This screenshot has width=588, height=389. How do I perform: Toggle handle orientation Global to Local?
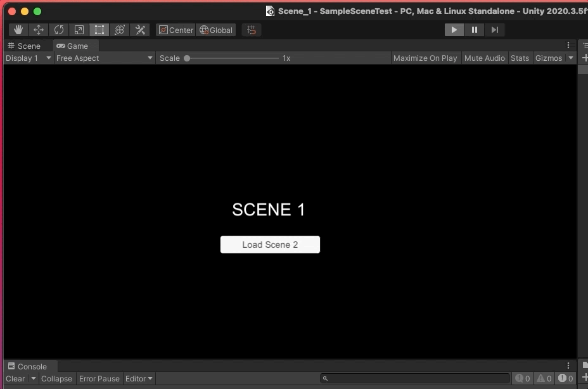click(216, 30)
